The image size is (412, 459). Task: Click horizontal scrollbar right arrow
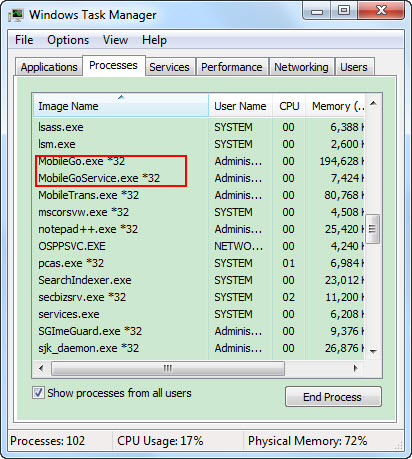(356, 368)
